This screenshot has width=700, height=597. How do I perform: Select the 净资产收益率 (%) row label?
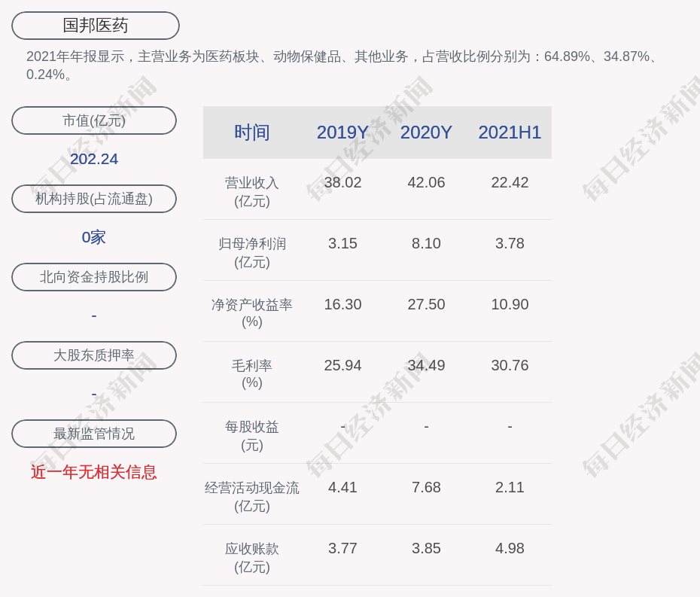(252, 313)
